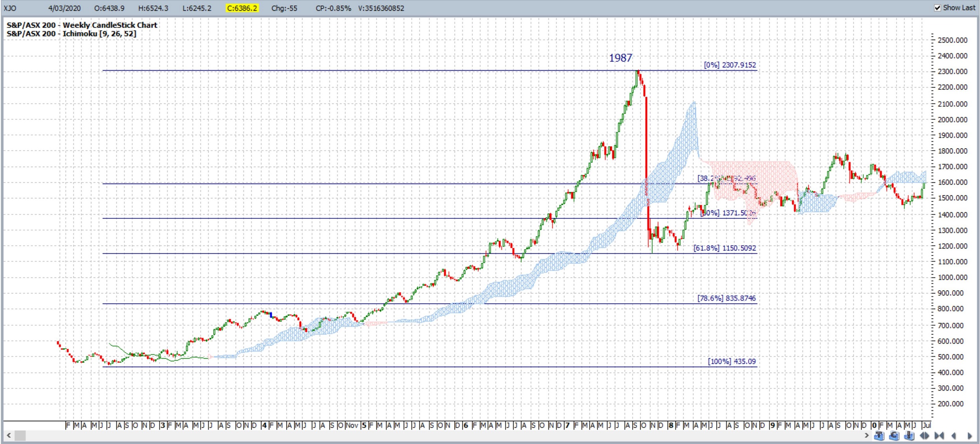Click the 1987 annotation label
The image size is (980, 444).
620,58
